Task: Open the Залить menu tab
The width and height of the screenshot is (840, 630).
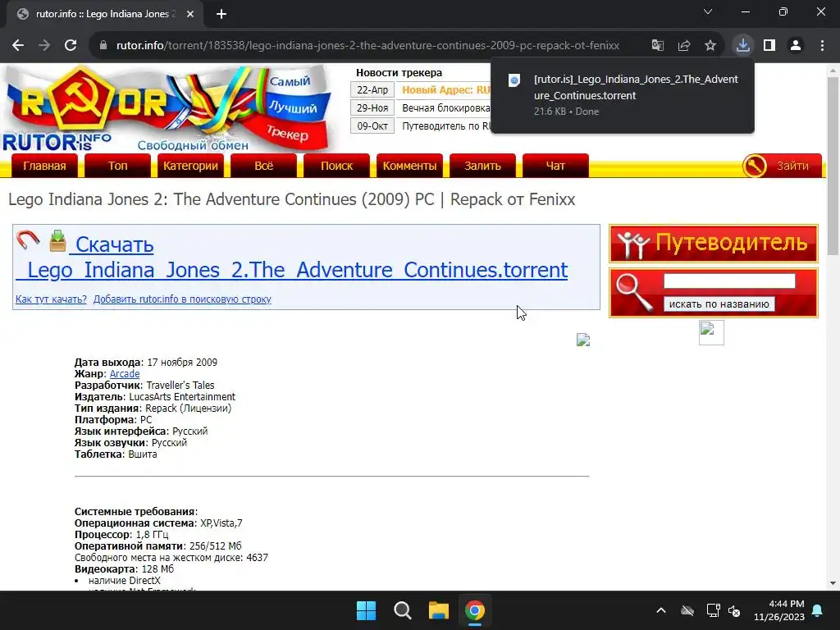Action: [x=482, y=166]
